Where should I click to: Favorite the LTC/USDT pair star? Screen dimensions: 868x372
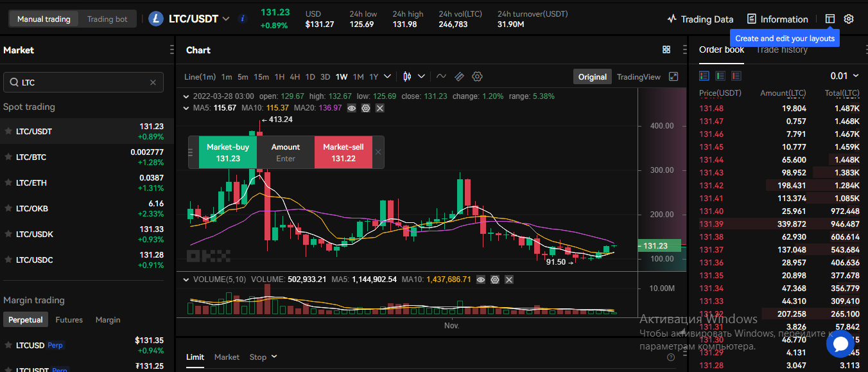point(8,131)
